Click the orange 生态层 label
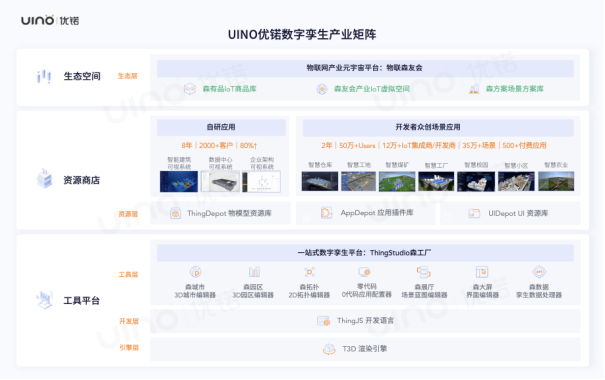 pos(128,76)
